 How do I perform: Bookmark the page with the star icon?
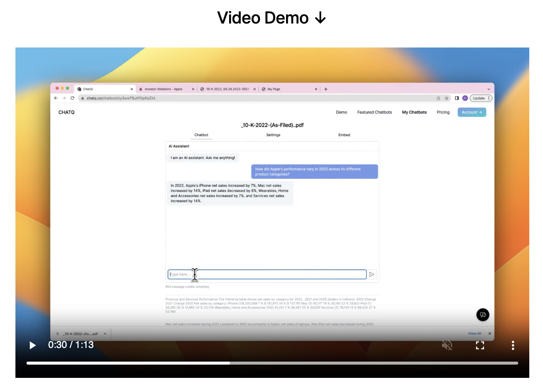point(447,98)
